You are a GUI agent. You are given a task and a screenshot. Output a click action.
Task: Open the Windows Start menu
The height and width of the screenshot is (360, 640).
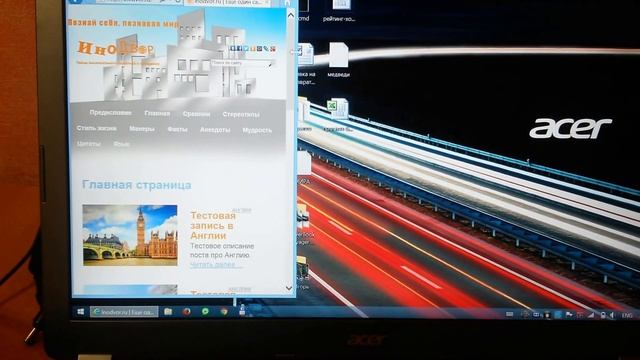(x=80, y=311)
